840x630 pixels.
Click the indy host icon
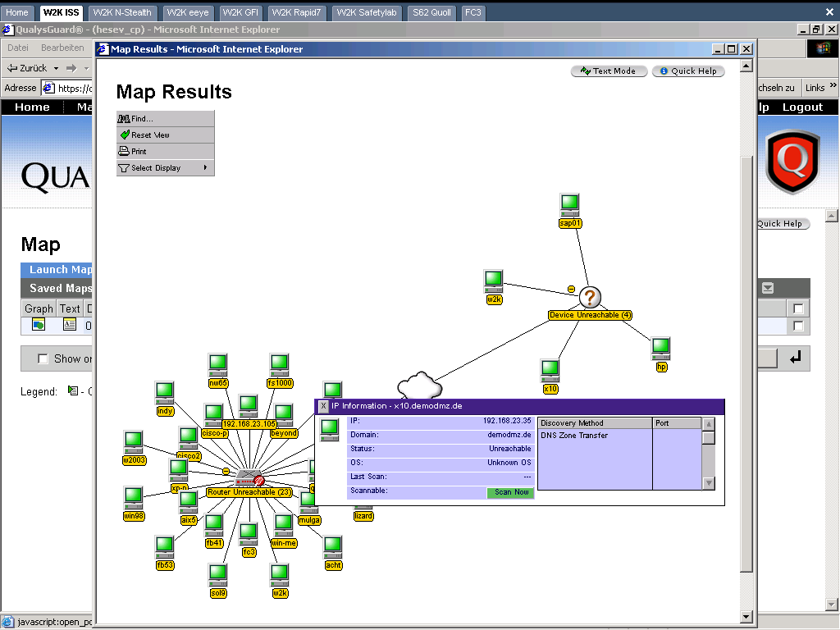click(x=164, y=393)
